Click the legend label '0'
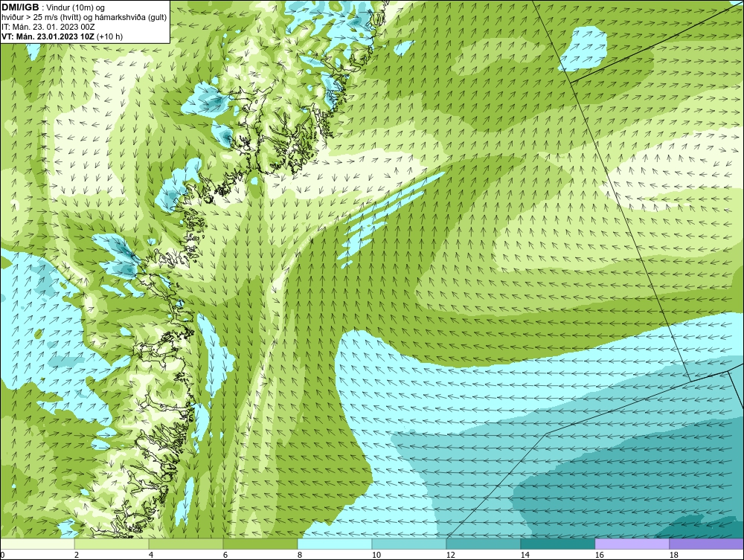Screen dimensions: 744x560 (2, 555)
